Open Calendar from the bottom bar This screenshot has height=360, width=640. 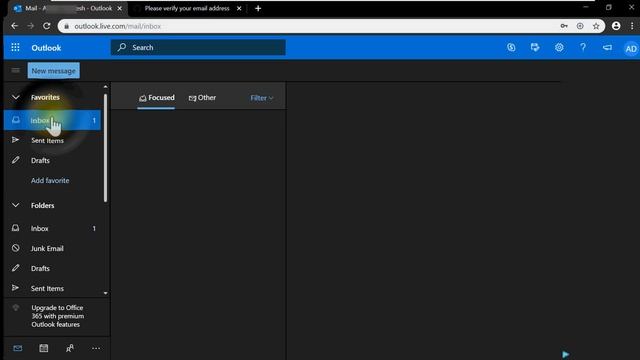click(44, 348)
